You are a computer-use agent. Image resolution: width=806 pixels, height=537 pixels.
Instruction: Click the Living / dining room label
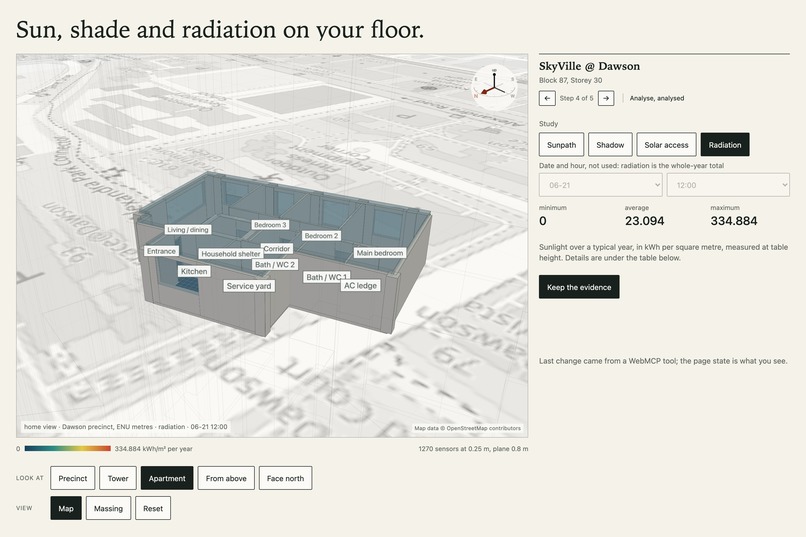coord(188,230)
